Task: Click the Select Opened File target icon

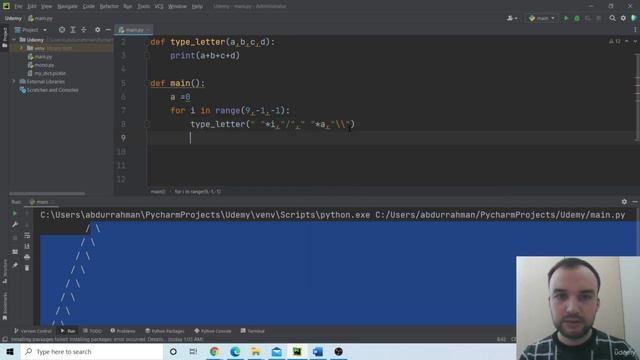Action: pos(62,30)
